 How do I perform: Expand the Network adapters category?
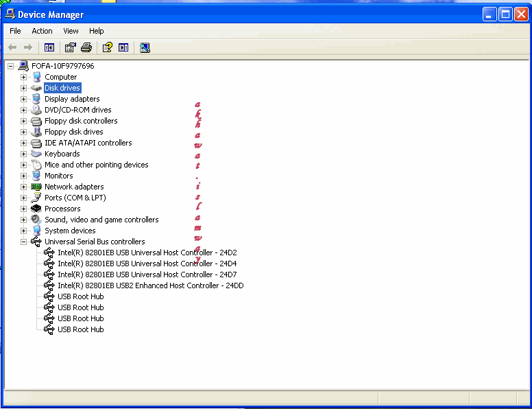point(23,187)
